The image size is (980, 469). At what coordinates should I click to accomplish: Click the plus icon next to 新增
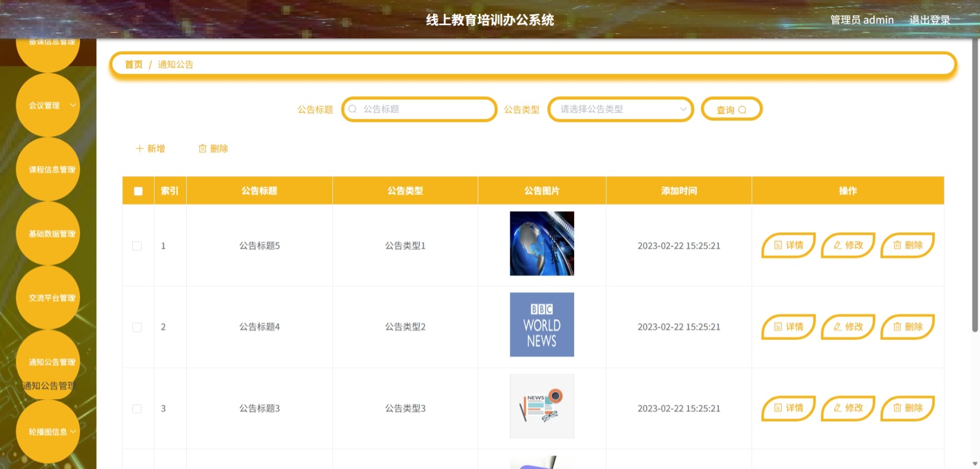140,148
